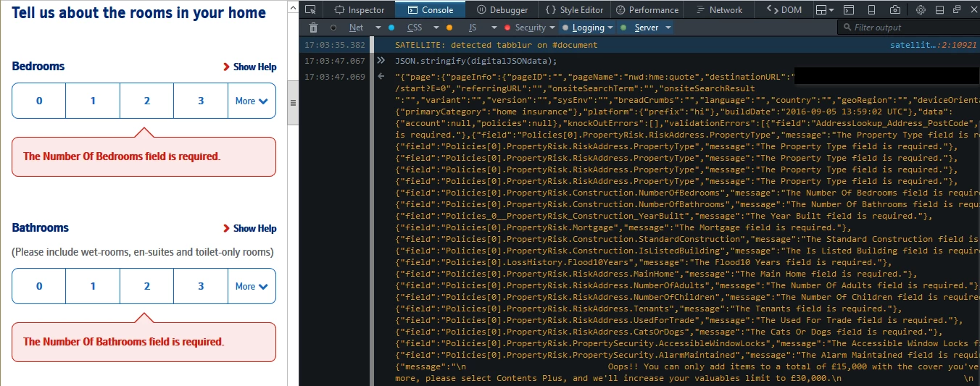Expand the Logging filter dropdown arrow
This screenshot has width=980, height=386.
611,28
